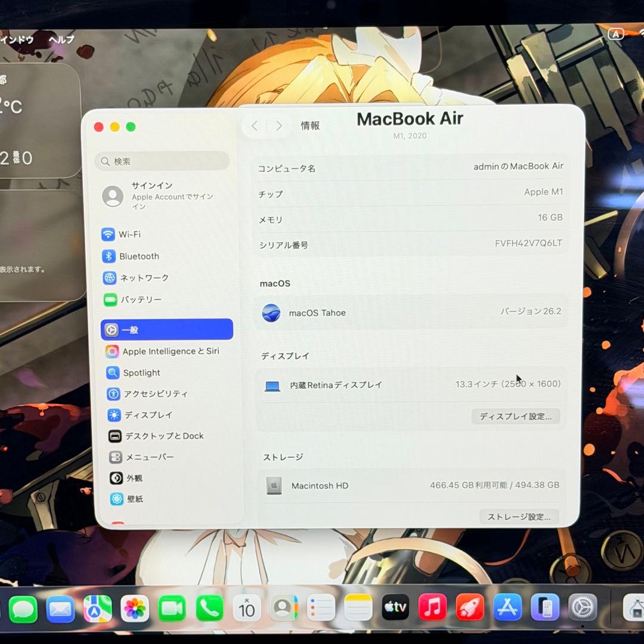Open Contacts from the Dock
This screenshot has height=644, width=644.
283,608
